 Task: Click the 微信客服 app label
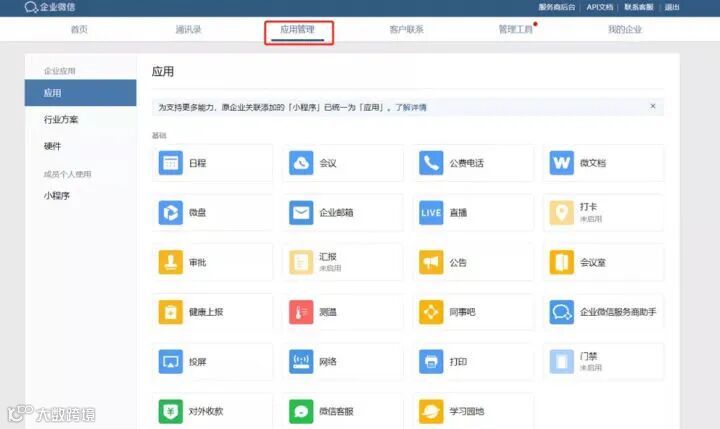[x=336, y=411]
